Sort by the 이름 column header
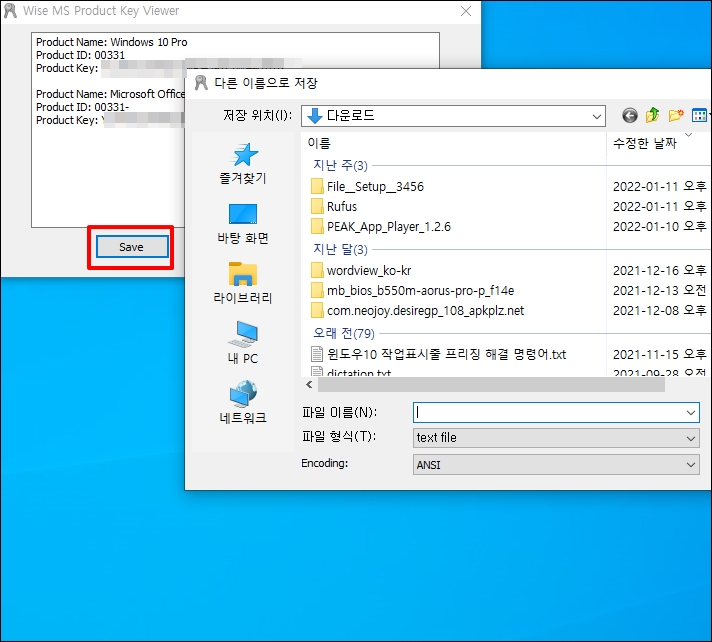This screenshot has width=712, height=642. 454,143
